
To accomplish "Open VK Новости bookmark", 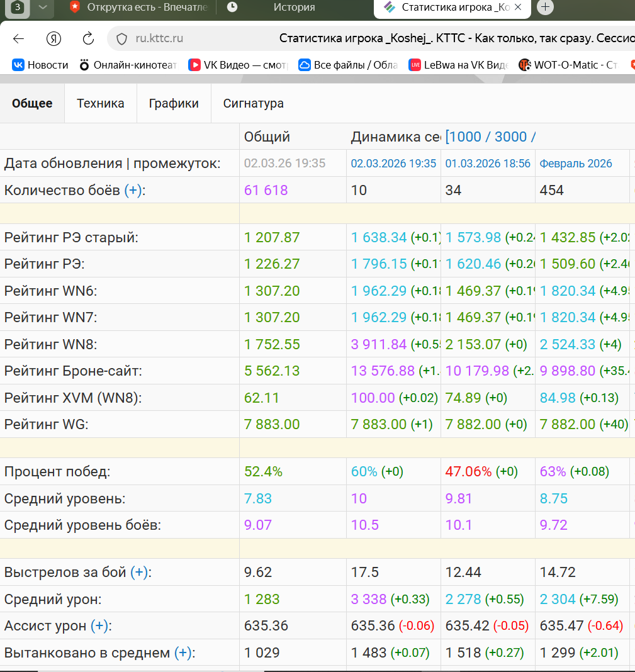I will coord(40,65).
